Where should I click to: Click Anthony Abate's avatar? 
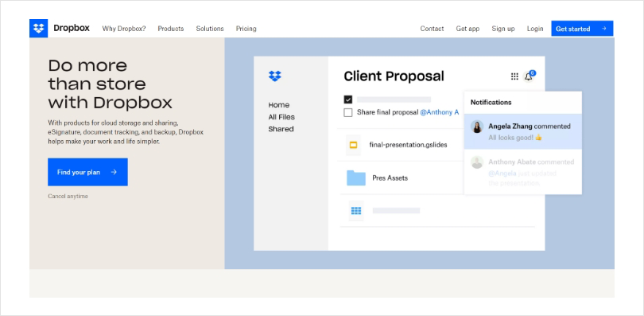pos(477,162)
